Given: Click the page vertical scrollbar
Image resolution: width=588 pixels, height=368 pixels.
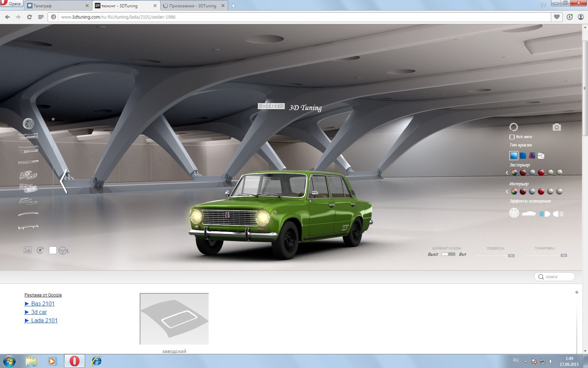Looking at the screenshot, I should tap(585, 89).
